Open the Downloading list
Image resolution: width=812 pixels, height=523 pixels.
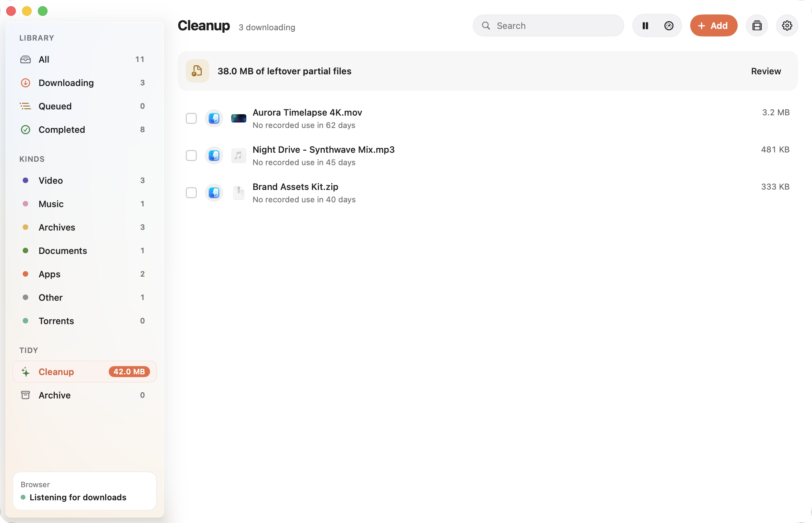click(85, 83)
